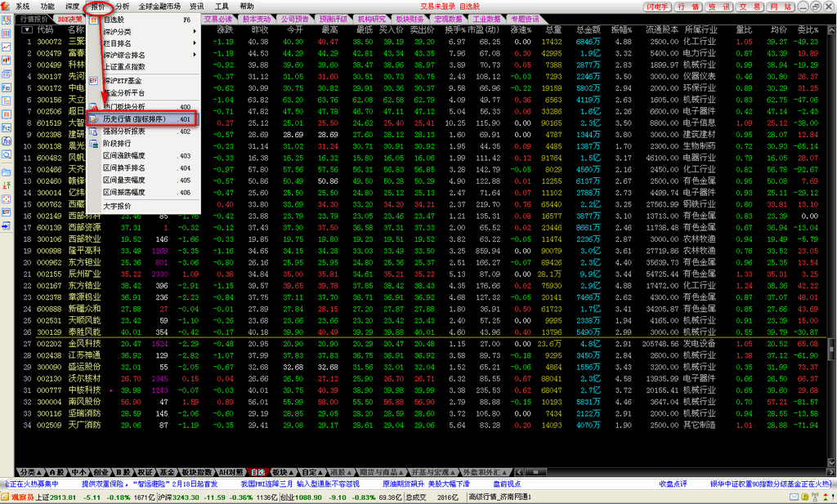Open the 系统 menu
Screen dimensions: 837x504
point(23,7)
